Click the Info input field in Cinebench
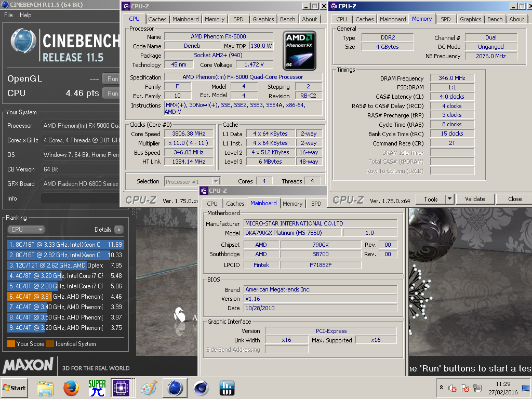 [80, 198]
